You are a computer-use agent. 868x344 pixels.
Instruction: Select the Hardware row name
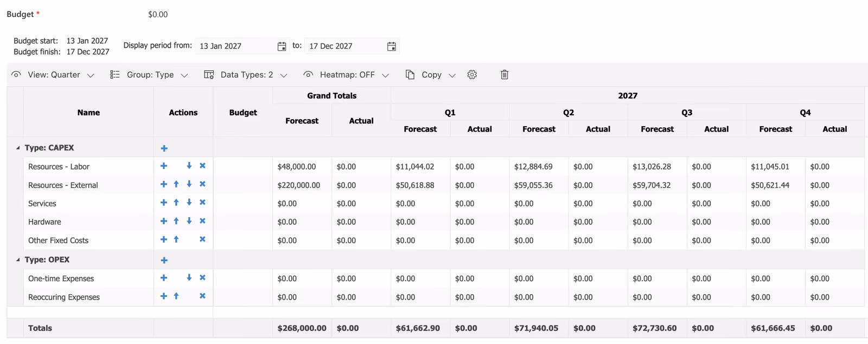point(44,222)
